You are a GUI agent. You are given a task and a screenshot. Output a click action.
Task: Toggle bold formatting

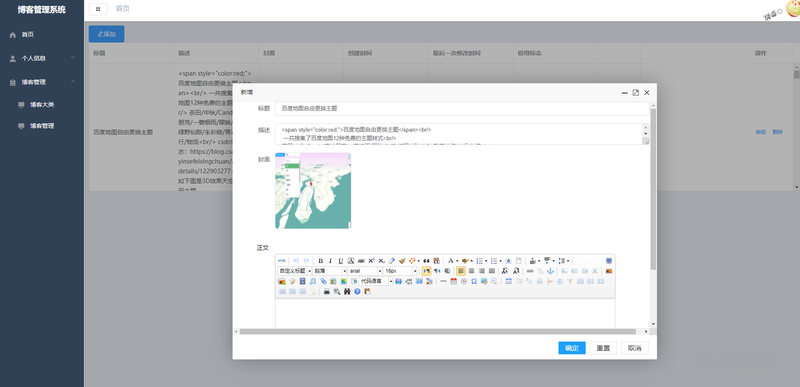tap(320, 261)
